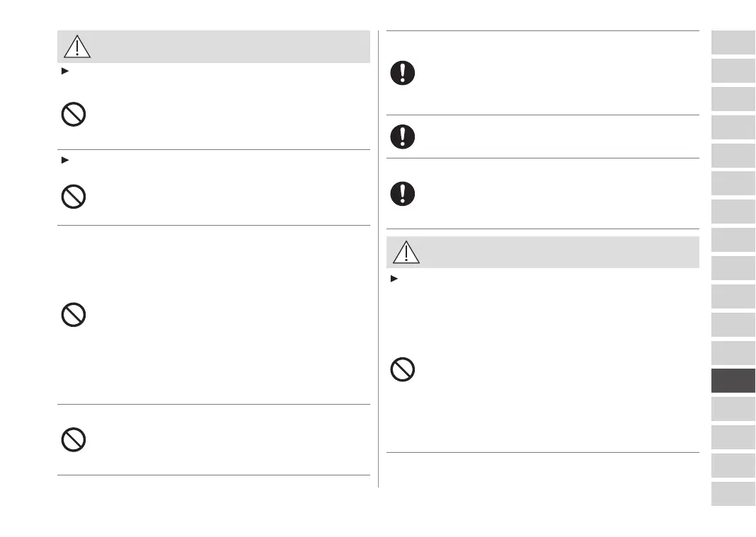This screenshot has height=537, width=756.
Task: Select the bottom side index tab
Action: (733, 493)
